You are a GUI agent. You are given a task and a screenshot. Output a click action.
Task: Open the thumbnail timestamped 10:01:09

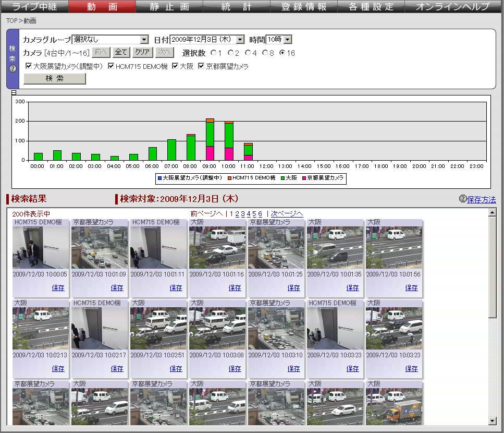pyautogui.click(x=100, y=247)
